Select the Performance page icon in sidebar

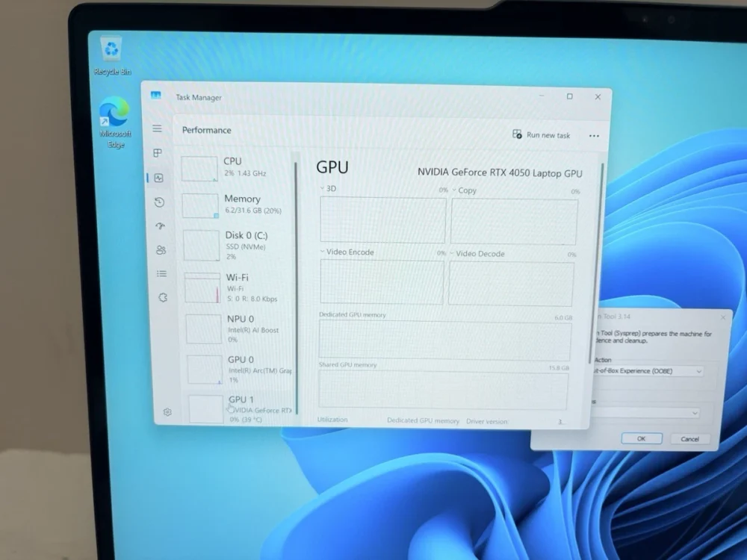[x=158, y=178]
